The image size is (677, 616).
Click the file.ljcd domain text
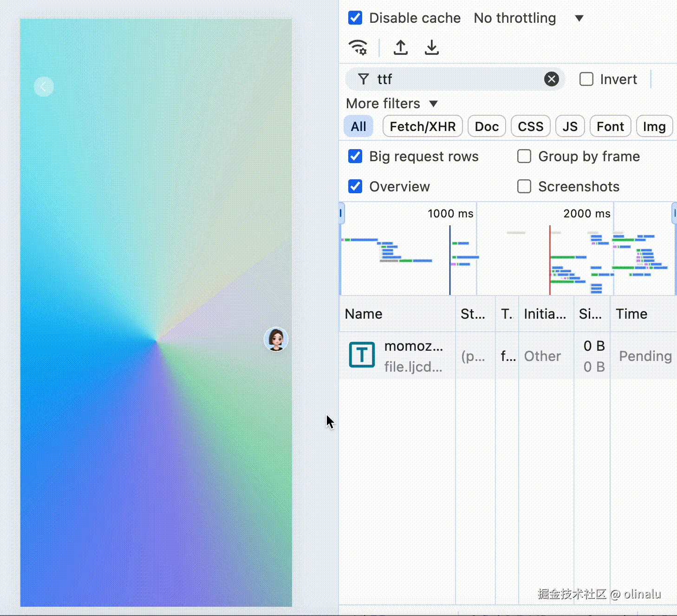point(413,367)
